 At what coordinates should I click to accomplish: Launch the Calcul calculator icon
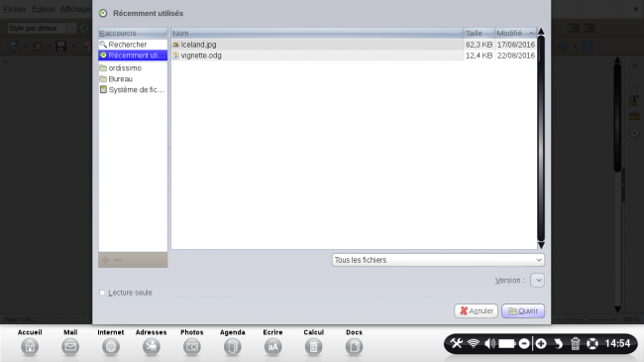[313, 347]
